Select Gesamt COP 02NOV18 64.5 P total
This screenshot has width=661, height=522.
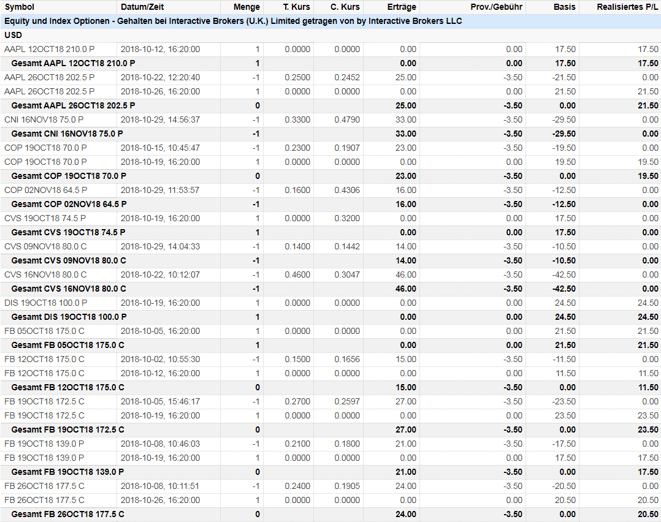(x=330, y=204)
